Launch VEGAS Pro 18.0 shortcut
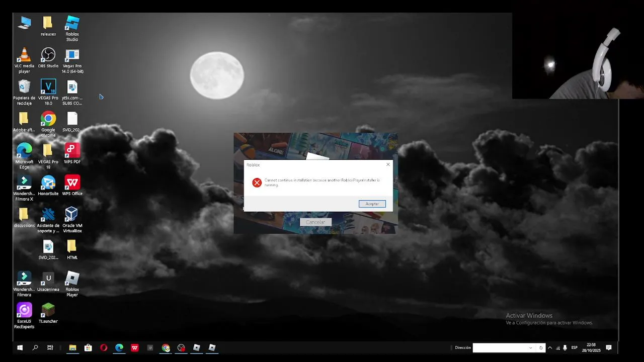Screen dimensions: 644x362 coord(48,93)
